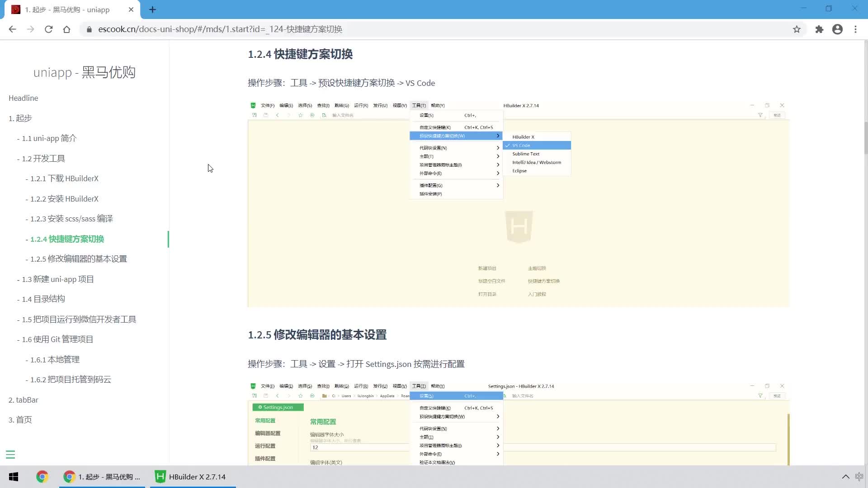Viewport: 868px width, 488px height.
Task: View site info via the lock icon
Action: tap(89, 29)
